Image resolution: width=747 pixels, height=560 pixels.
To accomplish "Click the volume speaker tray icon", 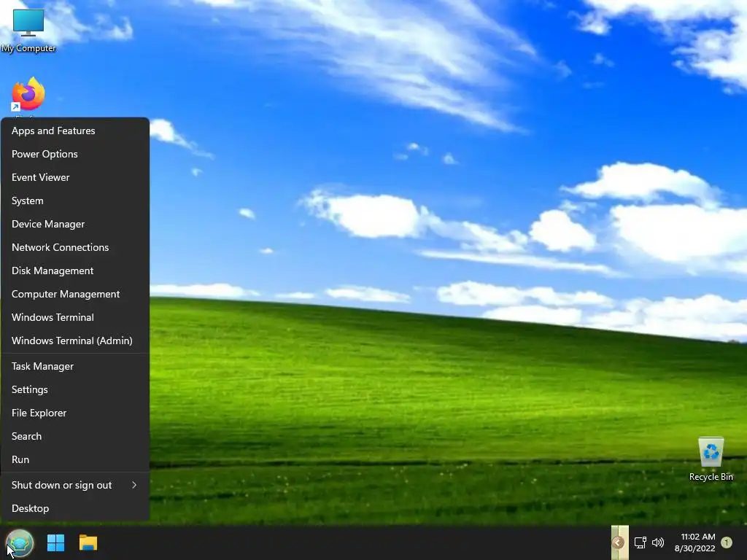I will click(658, 542).
